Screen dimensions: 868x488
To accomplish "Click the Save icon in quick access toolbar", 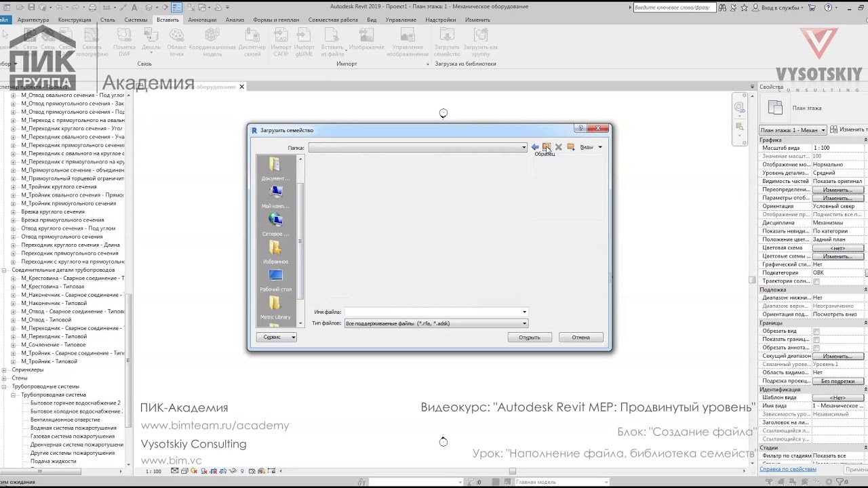I will (x=31, y=7).
